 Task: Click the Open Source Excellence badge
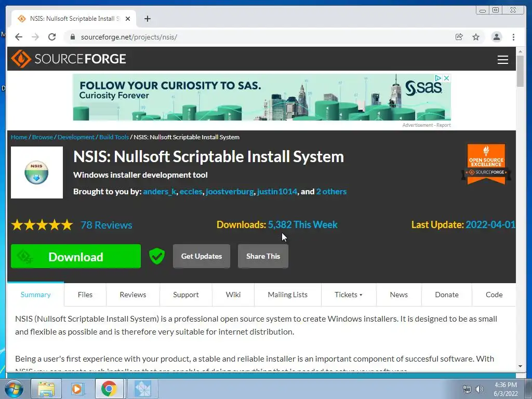pos(486,164)
